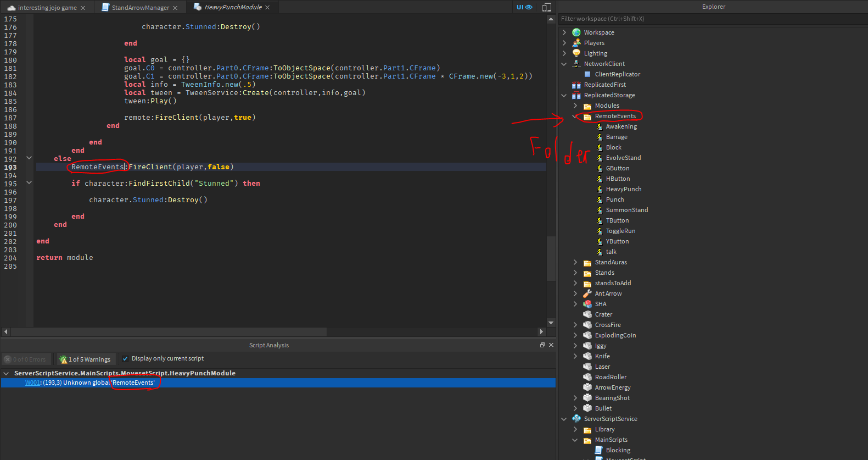The height and width of the screenshot is (460, 868).
Task: Click the Players service icon
Action: point(576,43)
